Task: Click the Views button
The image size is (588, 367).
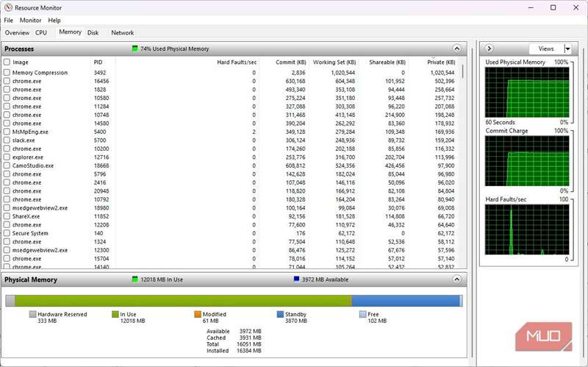Action: point(545,49)
